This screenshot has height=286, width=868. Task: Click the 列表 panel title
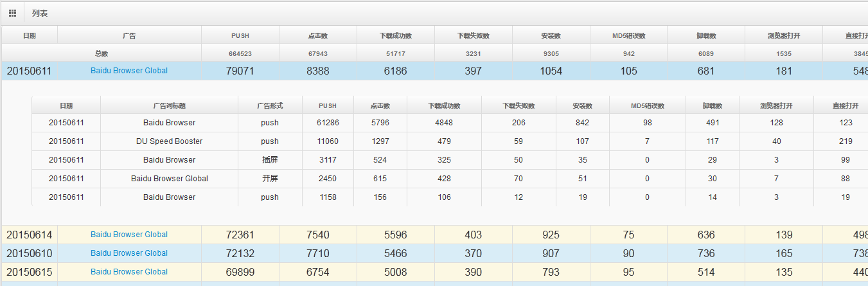(x=40, y=13)
